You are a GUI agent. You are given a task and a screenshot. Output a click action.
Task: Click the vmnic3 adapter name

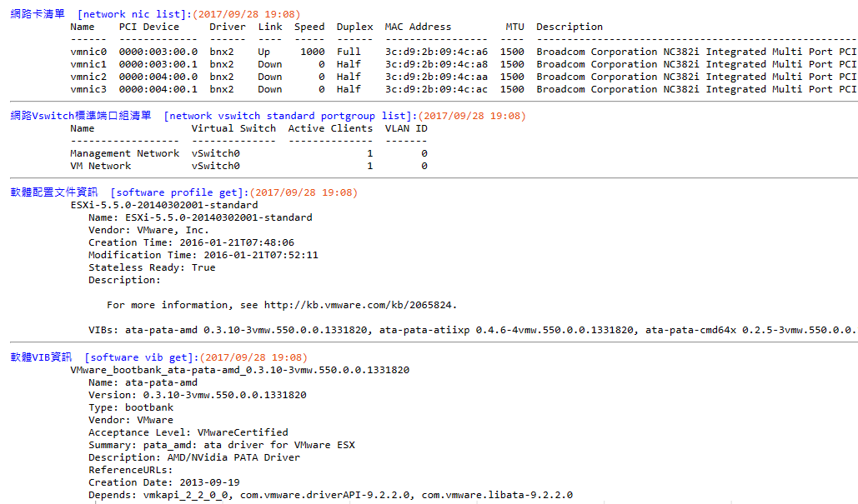pyautogui.click(x=88, y=89)
